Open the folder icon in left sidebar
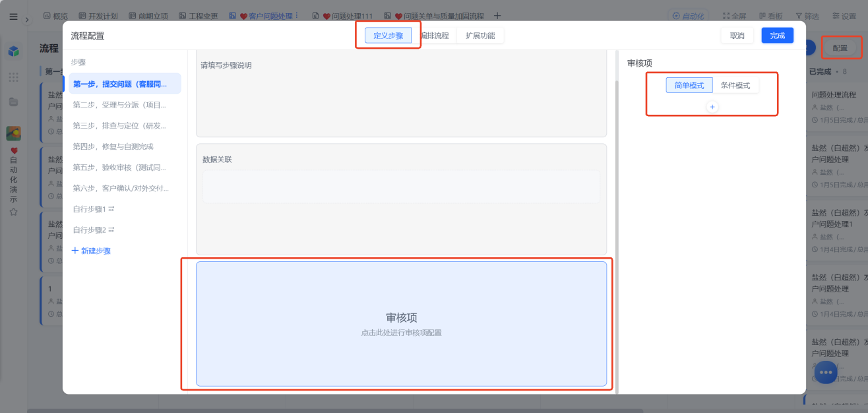 coord(13,102)
